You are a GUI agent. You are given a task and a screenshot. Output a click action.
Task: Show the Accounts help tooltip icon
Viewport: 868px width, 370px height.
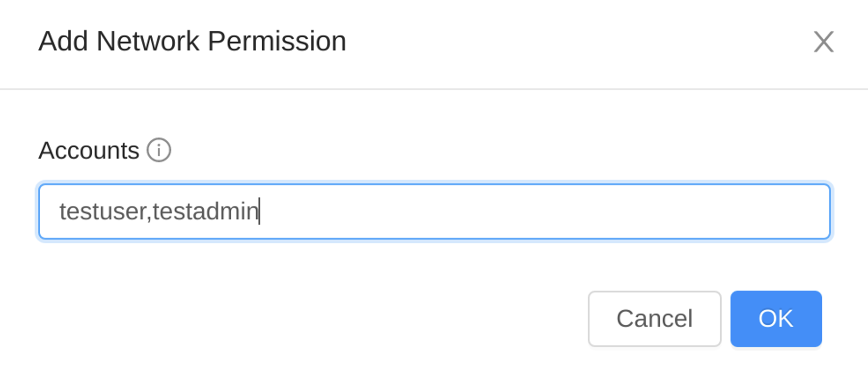[x=159, y=150]
